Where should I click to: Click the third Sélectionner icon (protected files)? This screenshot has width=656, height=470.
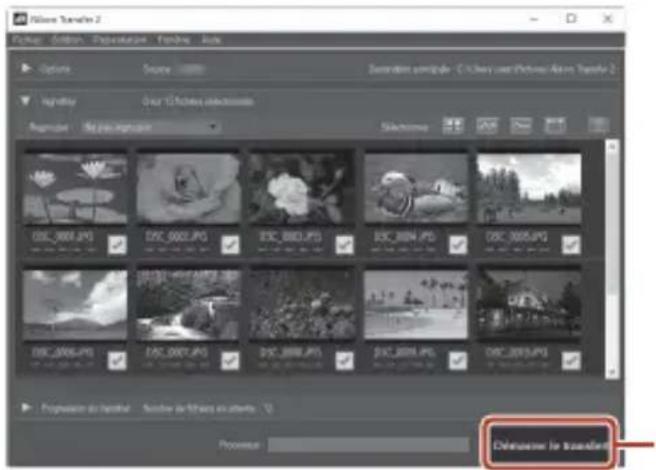point(521,125)
